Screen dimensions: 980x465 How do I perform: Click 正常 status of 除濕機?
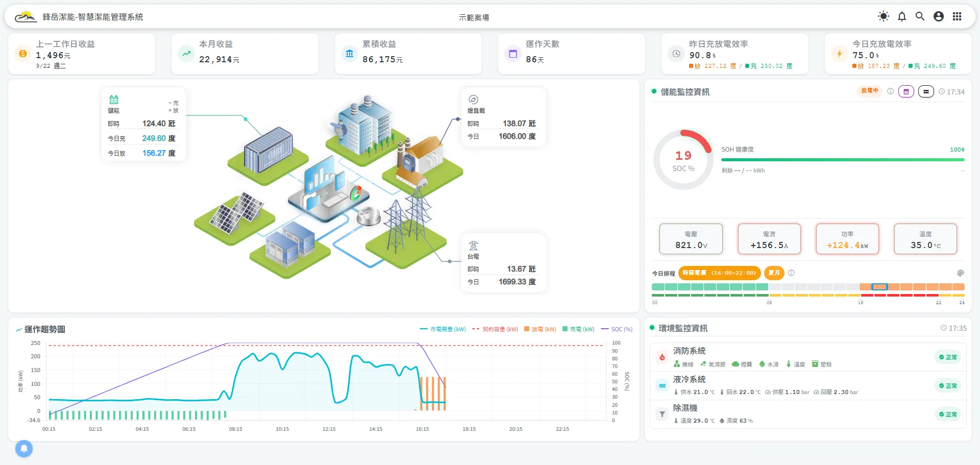coord(948,414)
